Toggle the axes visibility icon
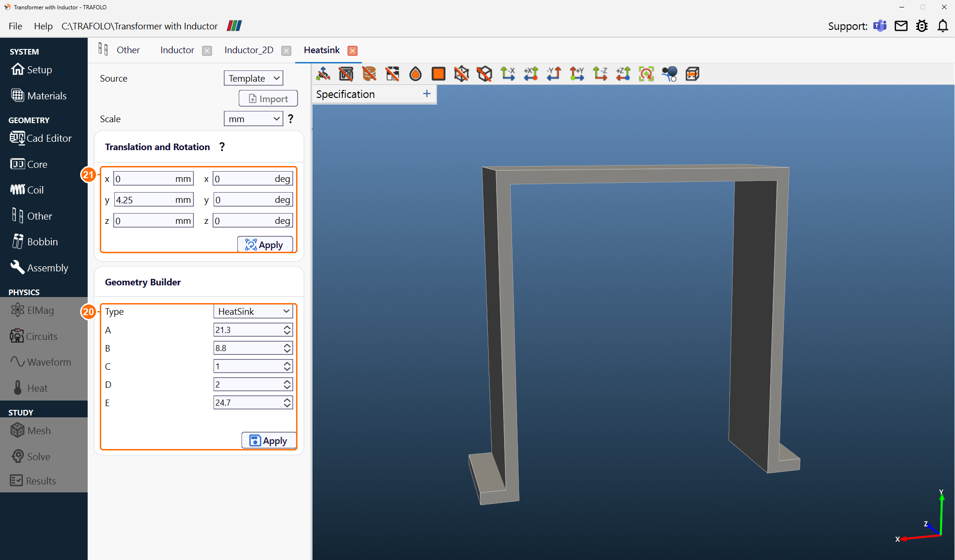Screen dimensions: 955x560 pos(323,74)
